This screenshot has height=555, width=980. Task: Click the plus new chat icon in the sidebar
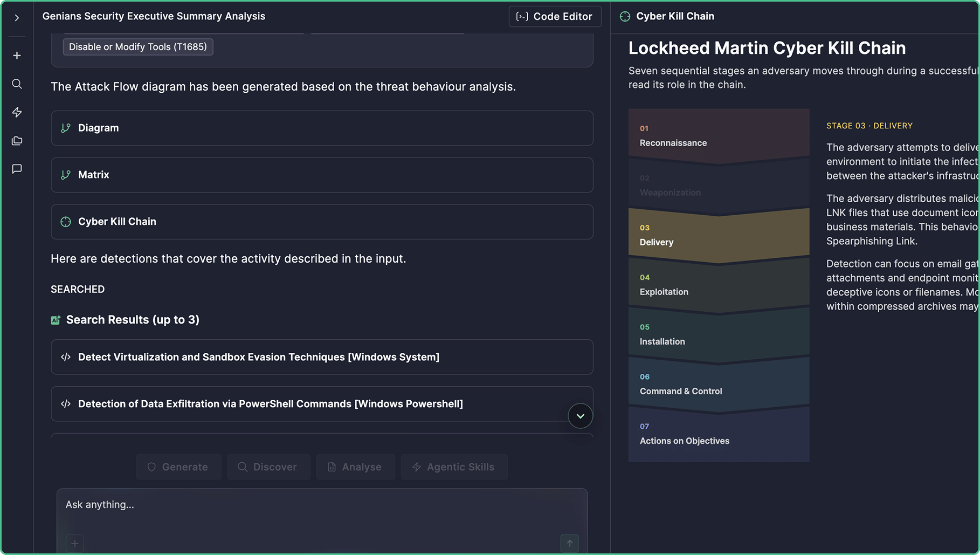pyautogui.click(x=17, y=56)
